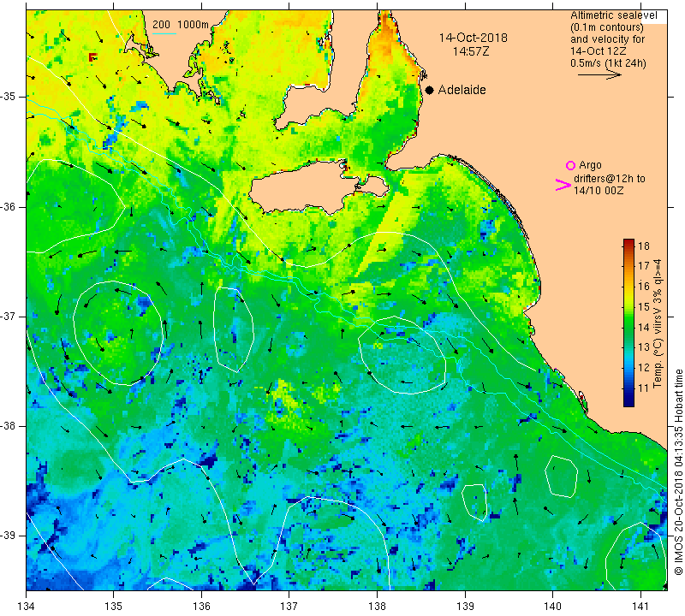Click the 140 longitude axis label
The height and width of the screenshot is (616, 685).
552,606
